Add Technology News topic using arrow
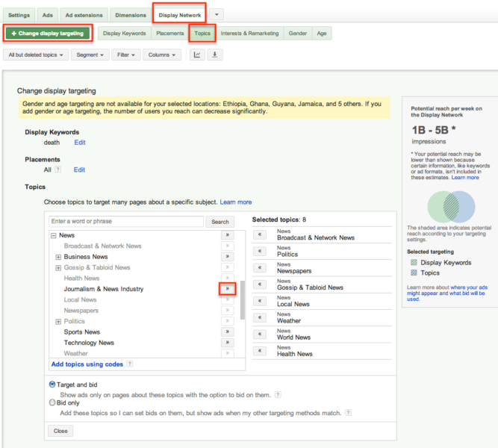This screenshot has height=448, width=498. coord(228,343)
